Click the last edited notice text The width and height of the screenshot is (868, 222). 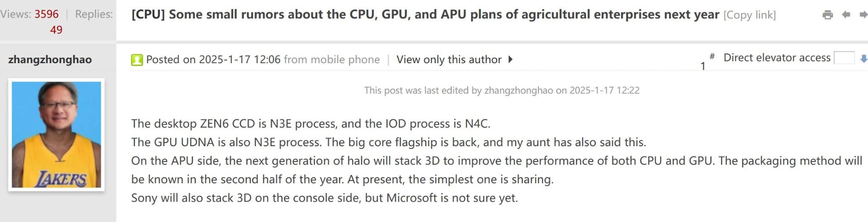(x=502, y=90)
